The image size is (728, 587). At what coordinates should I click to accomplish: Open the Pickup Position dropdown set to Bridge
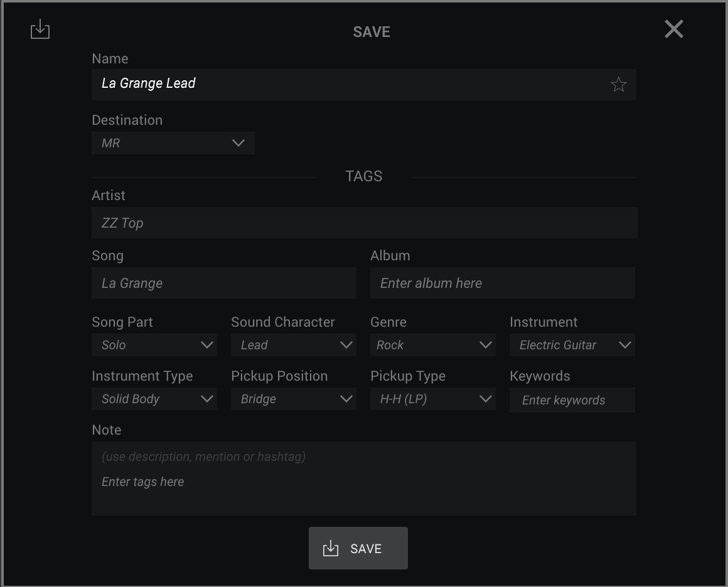[x=294, y=399]
